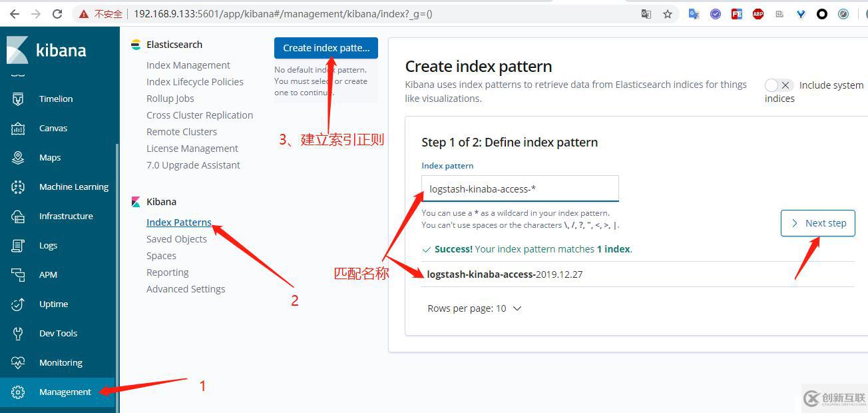Image resolution: width=868 pixels, height=413 pixels.
Task: Open the Logs sidebar icon
Action: 18,245
